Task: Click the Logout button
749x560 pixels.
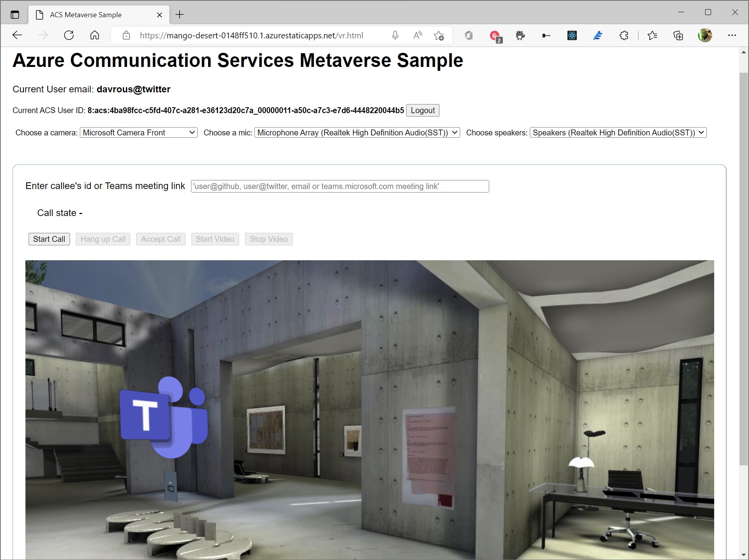Action: point(423,110)
